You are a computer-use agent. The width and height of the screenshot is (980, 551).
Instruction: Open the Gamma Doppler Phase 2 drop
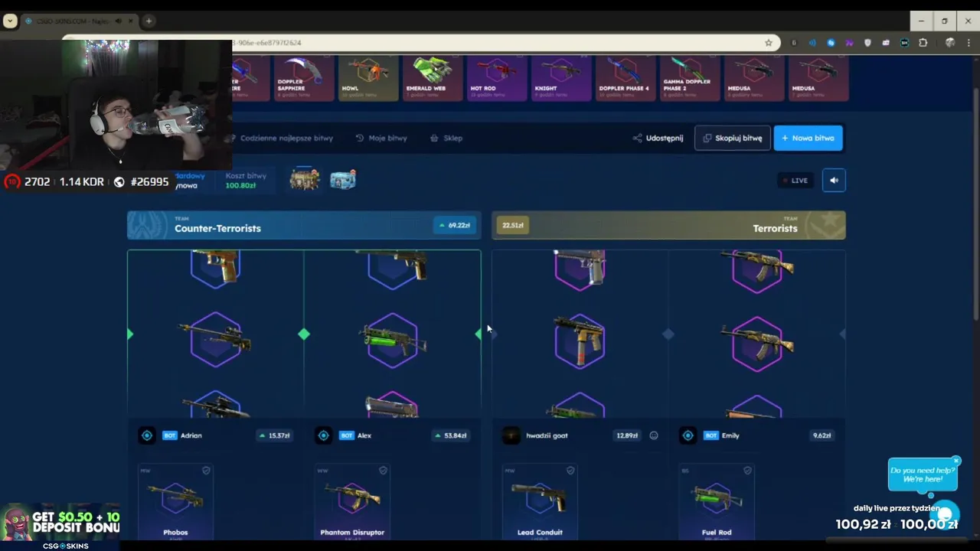[690, 79]
